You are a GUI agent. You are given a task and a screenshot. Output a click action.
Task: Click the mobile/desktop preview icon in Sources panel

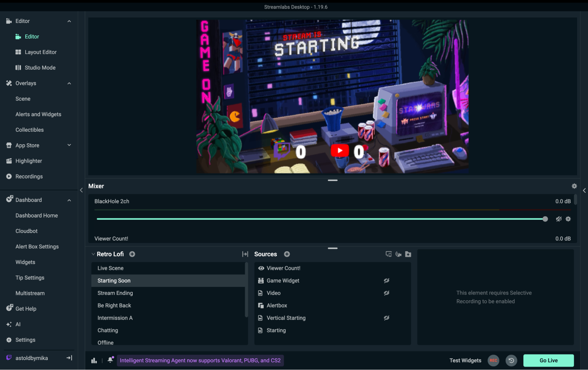coord(389,254)
